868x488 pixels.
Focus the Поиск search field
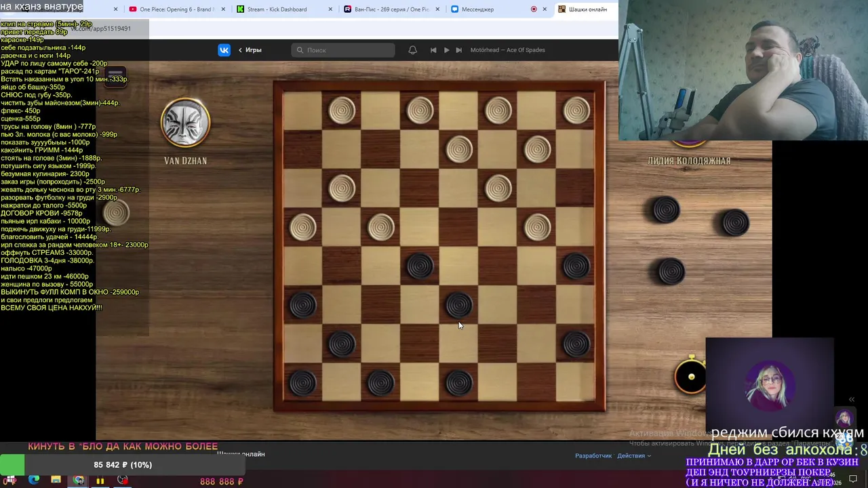tap(343, 49)
